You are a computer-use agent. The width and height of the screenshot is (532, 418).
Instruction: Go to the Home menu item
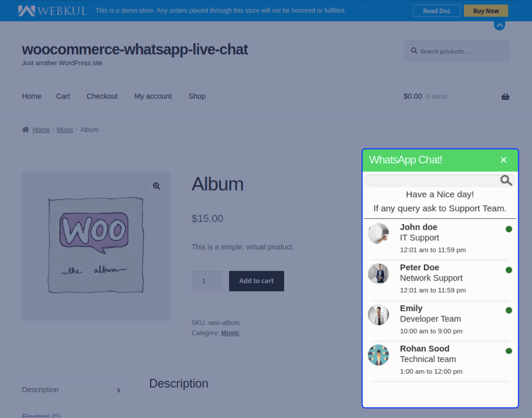click(31, 96)
